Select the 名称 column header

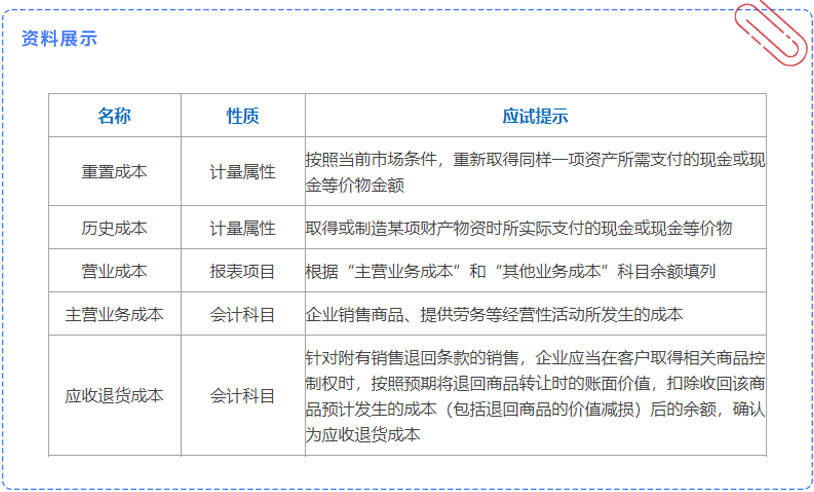114,116
